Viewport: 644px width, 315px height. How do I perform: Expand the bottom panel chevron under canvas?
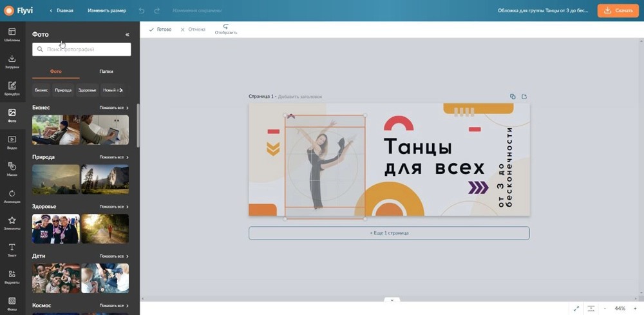pos(392,300)
